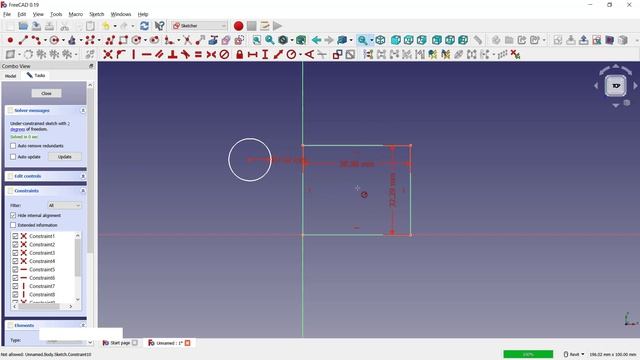Open the Revit navigation style dropdown
The image size is (640, 360).
pos(574,354)
